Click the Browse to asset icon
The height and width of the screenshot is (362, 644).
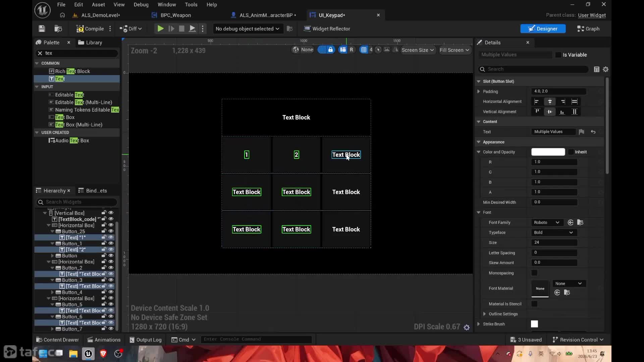(58, 29)
